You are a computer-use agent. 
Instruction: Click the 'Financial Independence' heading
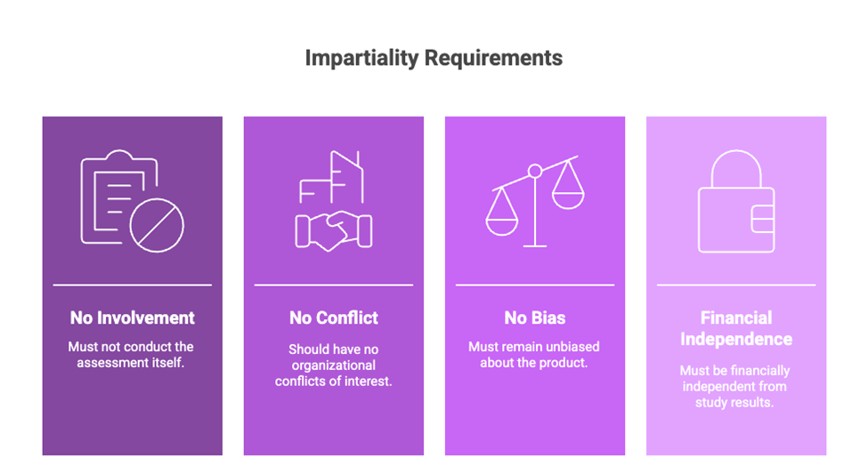point(736,328)
